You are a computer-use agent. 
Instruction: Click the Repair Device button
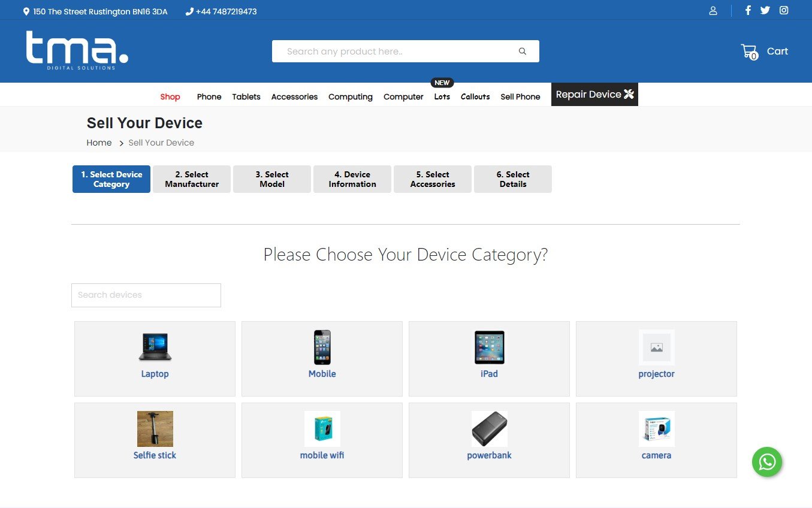click(x=594, y=94)
